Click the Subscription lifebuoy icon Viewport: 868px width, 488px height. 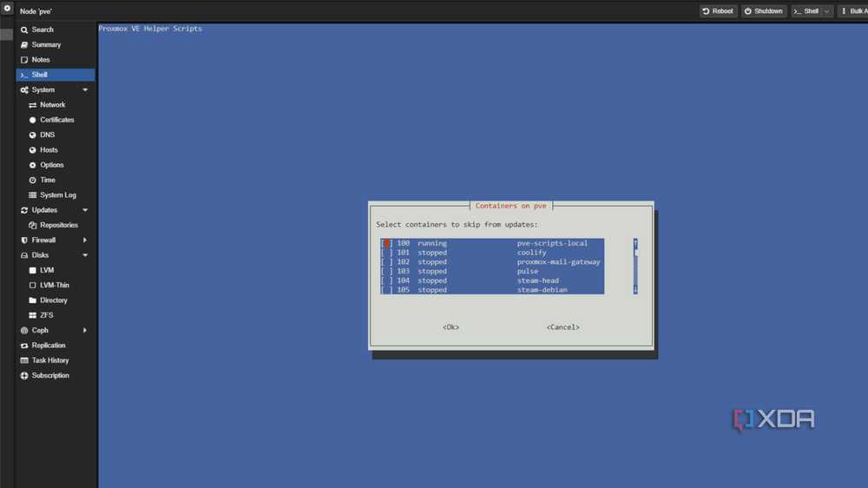coord(24,376)
